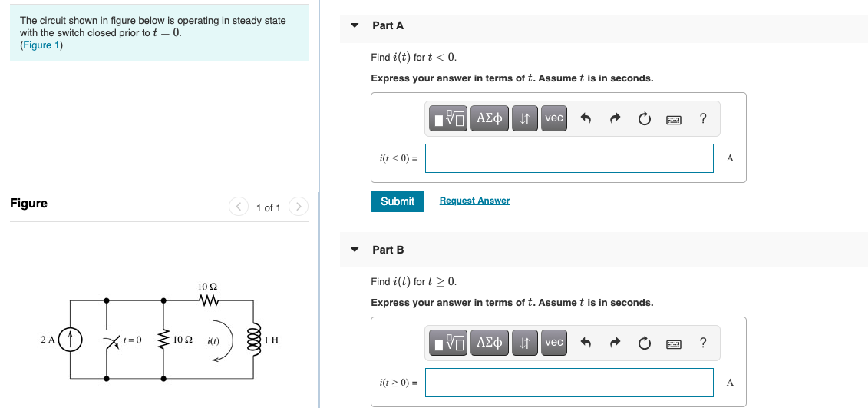
Task: Click vec button in Part A toolbar
Action: (x=554, y=118)
